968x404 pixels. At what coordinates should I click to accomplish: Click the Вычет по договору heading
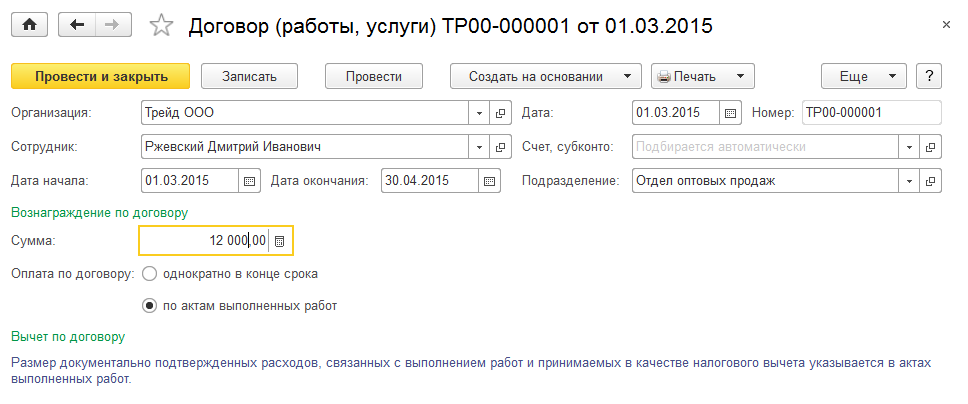point(68,337)
